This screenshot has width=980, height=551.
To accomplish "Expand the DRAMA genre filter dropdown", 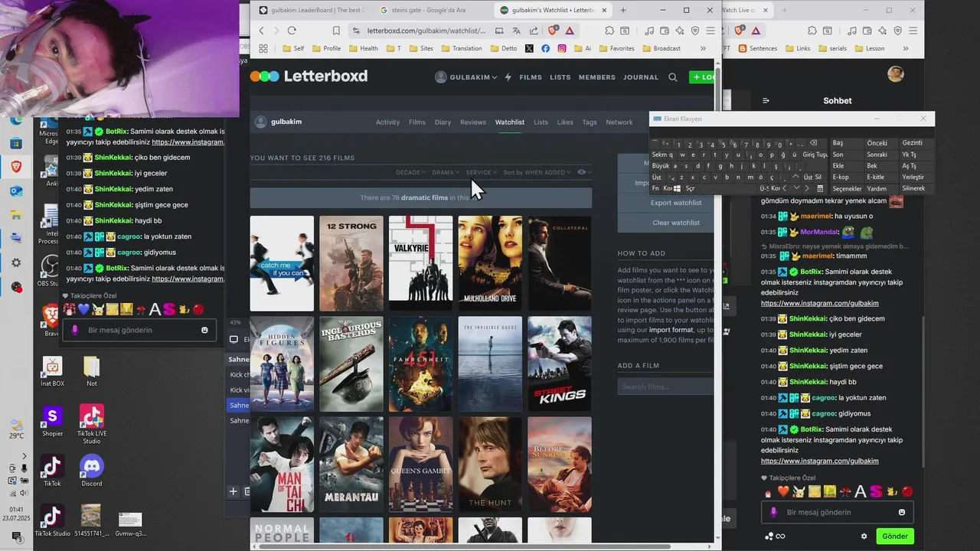I will [x=446, y=172].
